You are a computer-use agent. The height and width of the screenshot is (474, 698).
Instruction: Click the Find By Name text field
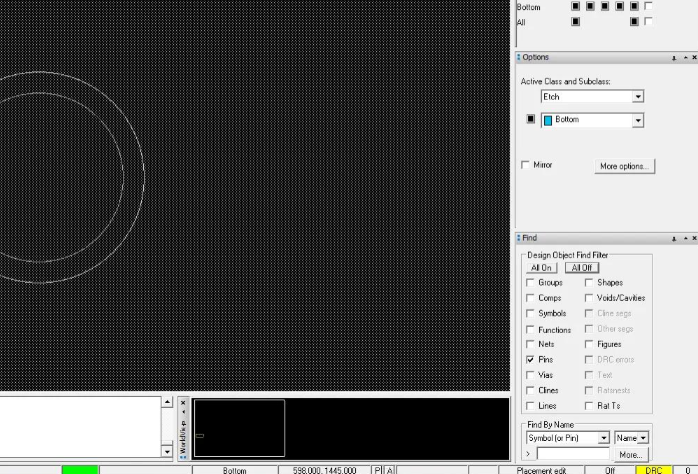tap(571, 454)
